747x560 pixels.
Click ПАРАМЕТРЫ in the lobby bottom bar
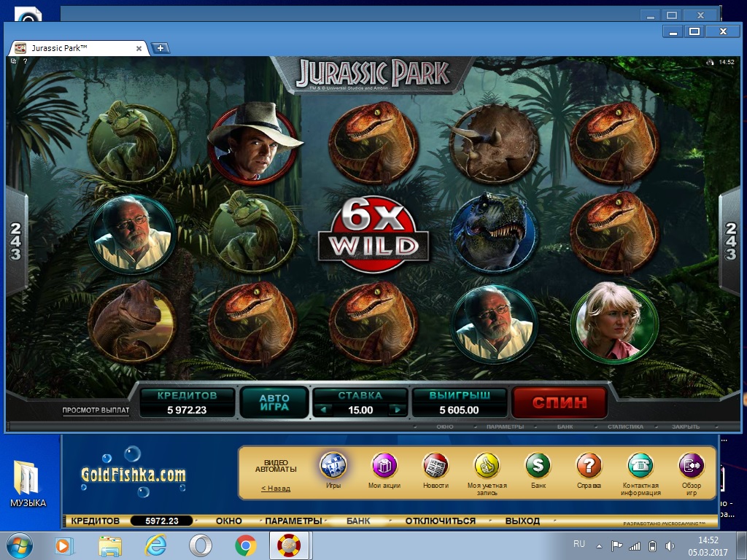[x=293, y=521]
